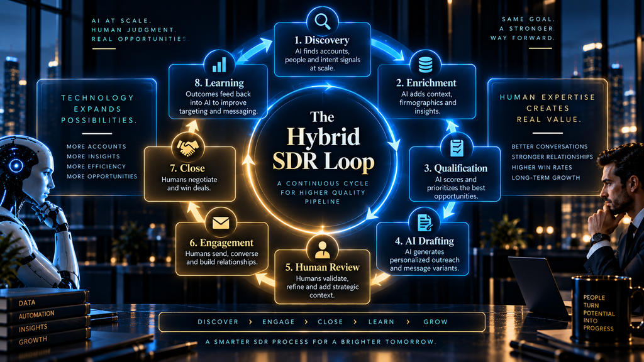Viewport: 644px width, 362px height.
Task: Click 'MORE OPPORTUNITIES' in left panel
Action: 102,177
